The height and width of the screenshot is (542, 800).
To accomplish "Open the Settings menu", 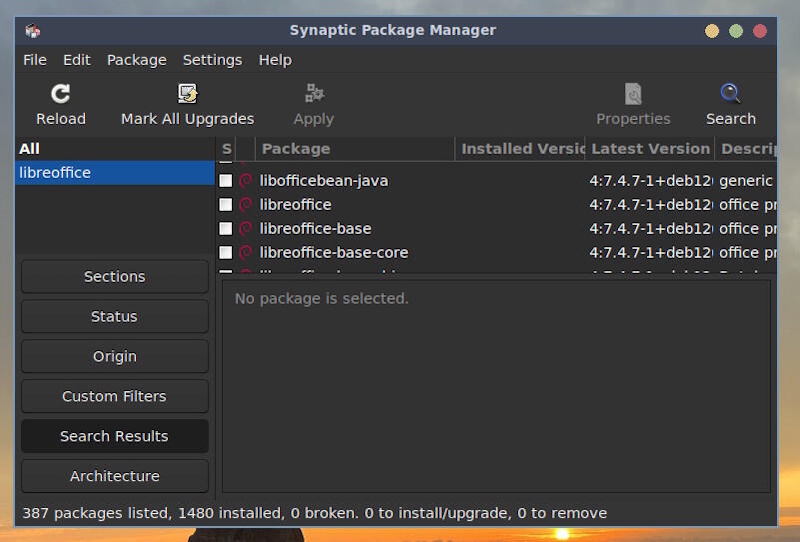I will coord(212,60).
